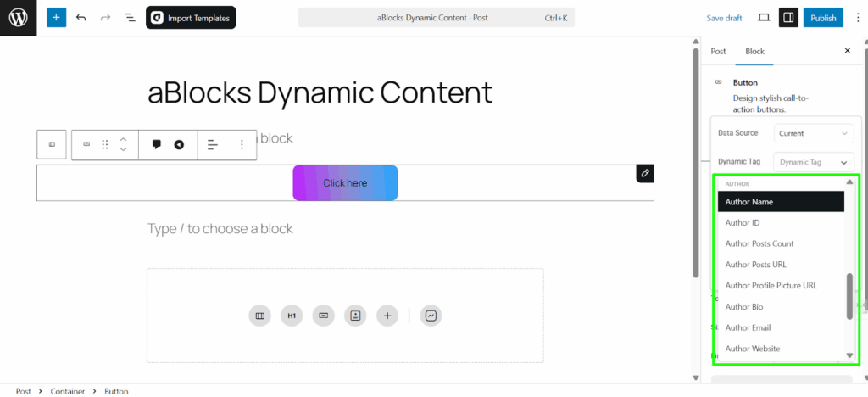Choose Author Email option
868x397 pixels.
point(781,327)
